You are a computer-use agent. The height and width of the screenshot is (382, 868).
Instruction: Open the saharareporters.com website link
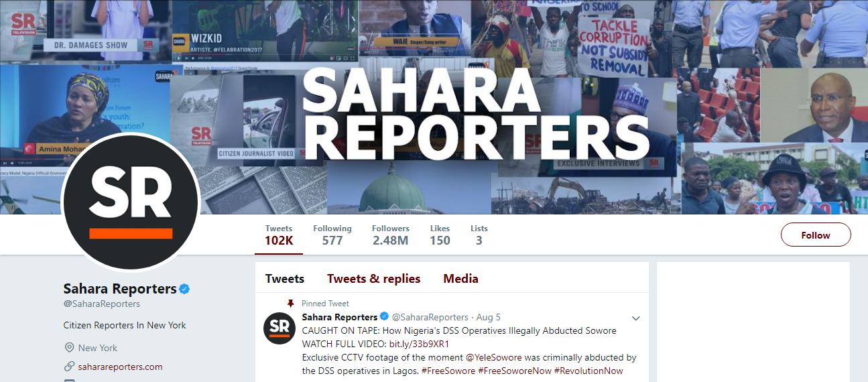pyautogui.click(x=121, y=367)
